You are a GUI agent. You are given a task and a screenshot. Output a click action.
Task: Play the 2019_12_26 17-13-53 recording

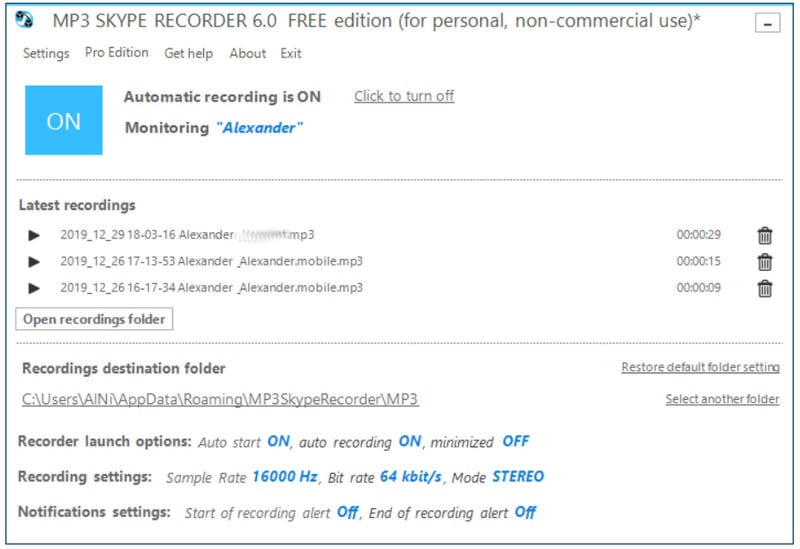click(x=34, y=262)
